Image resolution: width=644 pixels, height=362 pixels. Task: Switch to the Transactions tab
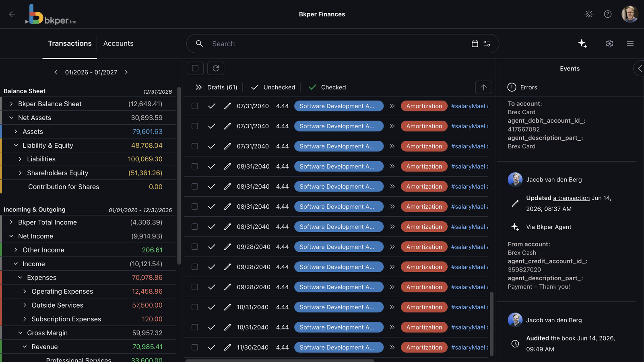pyautogui.click(x=70, y=43)
